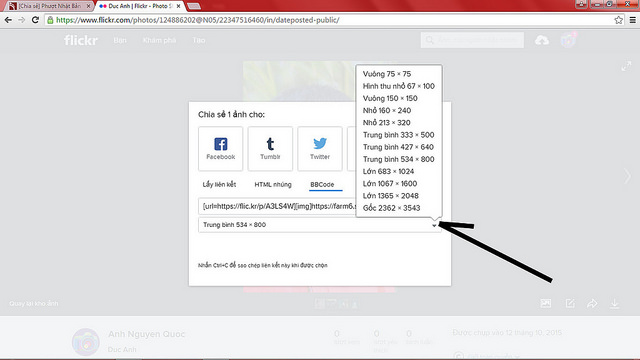
Task: Open the Lấy liên kết tab
Action: (x=219, y=184)
